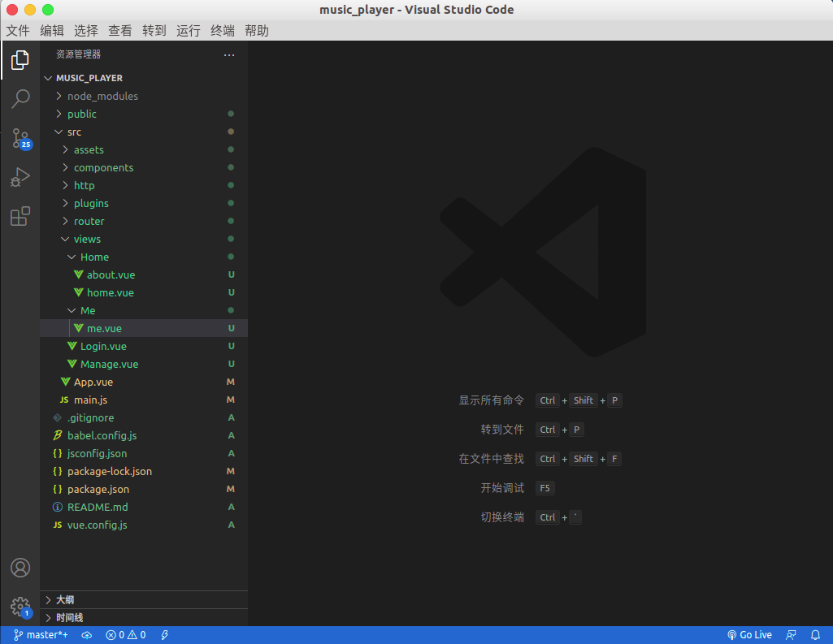The image size is (833, 644).
Task: Expand the plugins folder
Action: [144, 203]
